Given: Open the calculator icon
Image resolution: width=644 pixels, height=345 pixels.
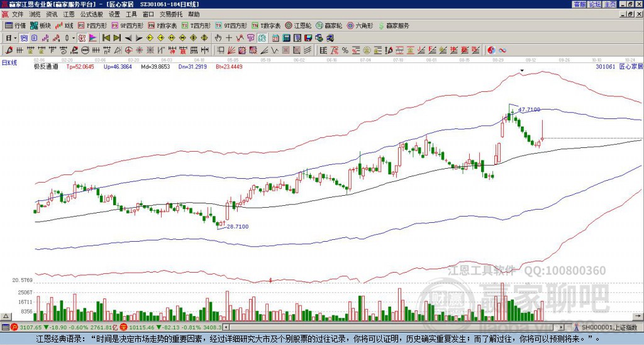Looking at the screenshot, I should [286, 38].
